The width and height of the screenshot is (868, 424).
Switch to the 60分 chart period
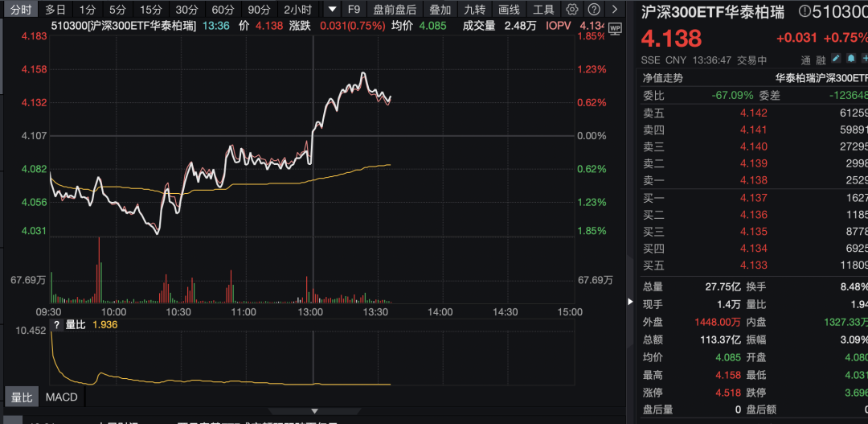[x=223, y=10]
